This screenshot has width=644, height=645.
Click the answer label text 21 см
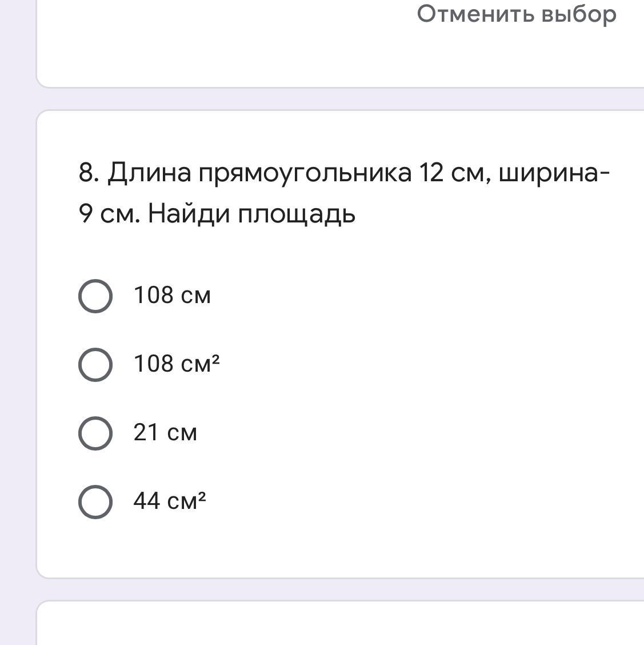(x=165, y=432)
